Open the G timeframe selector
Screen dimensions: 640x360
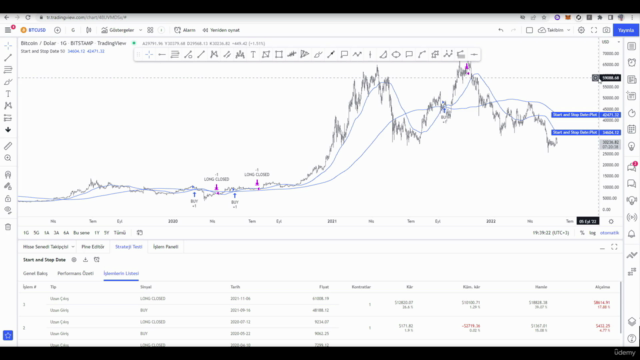73,30
